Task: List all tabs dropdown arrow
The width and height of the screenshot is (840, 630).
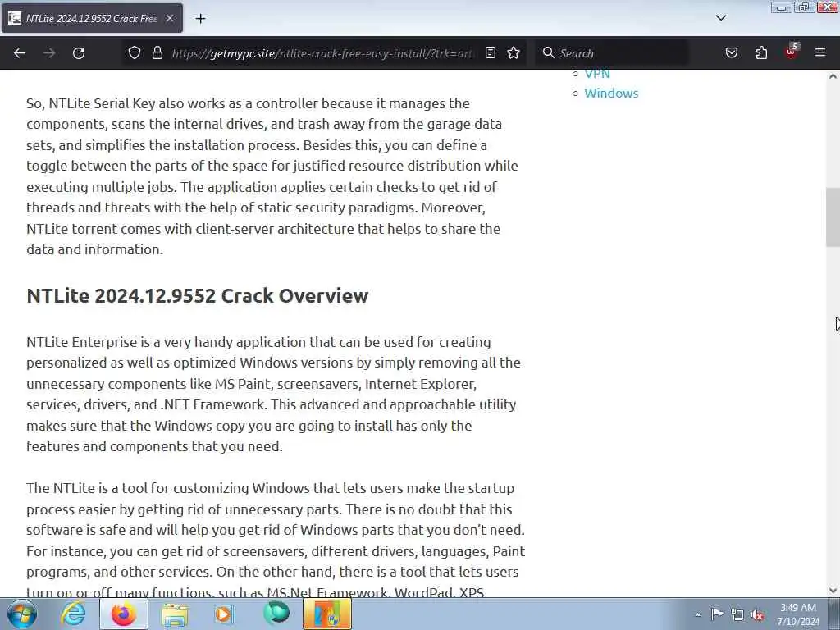Action: 721,18
